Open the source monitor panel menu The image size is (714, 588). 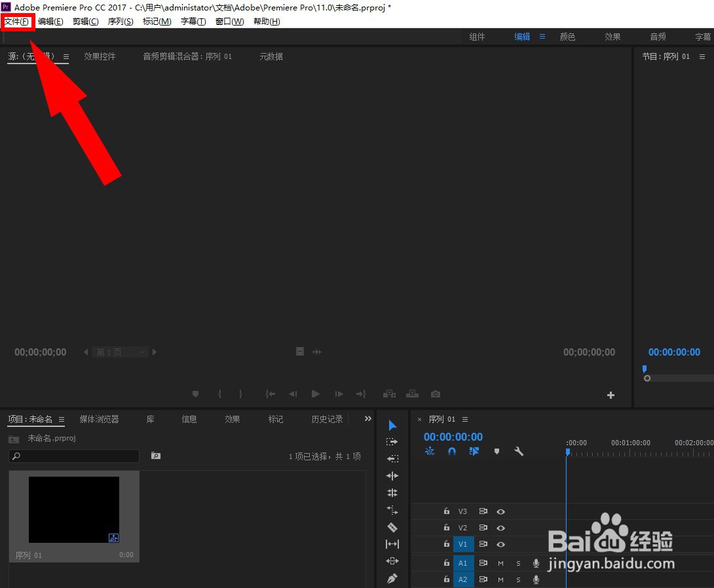point(66,57)
